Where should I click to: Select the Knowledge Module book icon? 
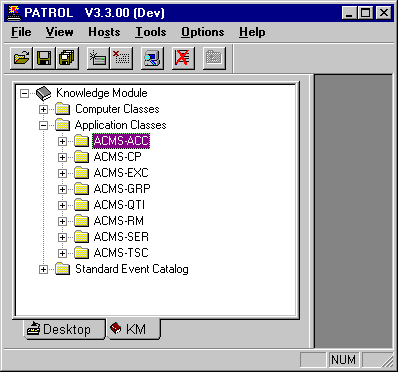tap(44, 93)
